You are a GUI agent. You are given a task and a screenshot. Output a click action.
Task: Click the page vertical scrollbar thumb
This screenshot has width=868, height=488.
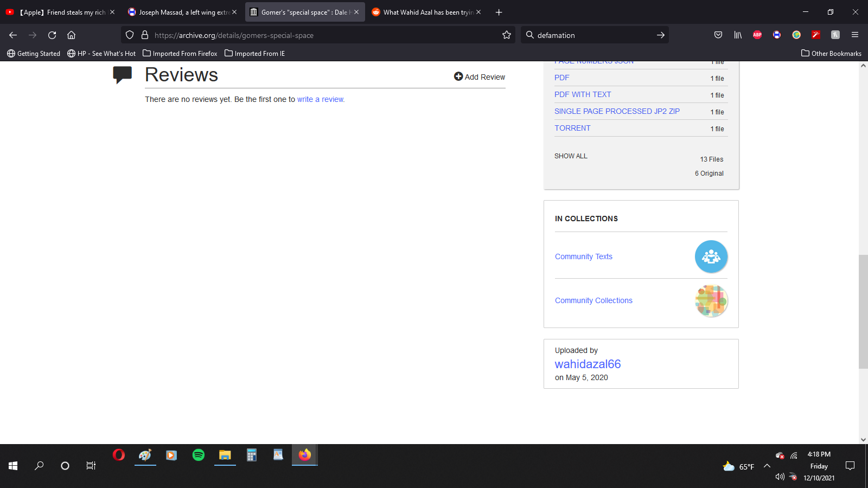863,312
